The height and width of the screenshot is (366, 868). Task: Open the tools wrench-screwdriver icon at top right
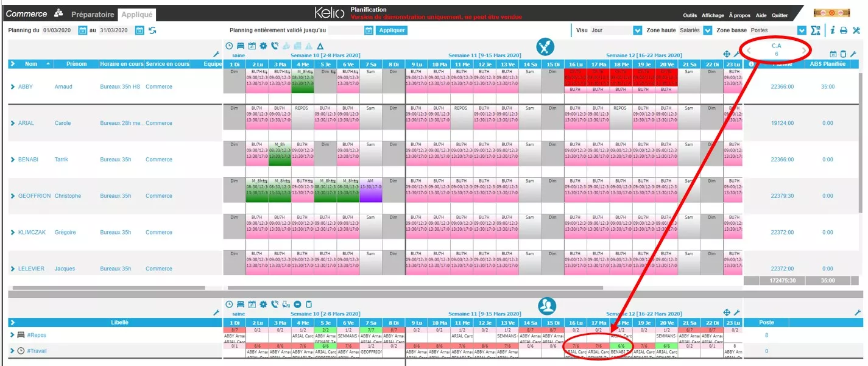click(856, 30)
